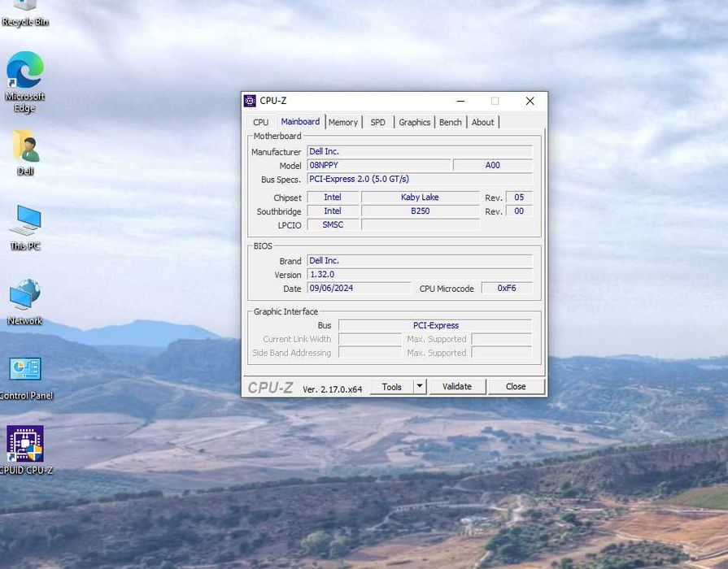Click the Graphic Interface Bus PCI-Express field
The image size is (728, 569).
click(x=435, y=325)
